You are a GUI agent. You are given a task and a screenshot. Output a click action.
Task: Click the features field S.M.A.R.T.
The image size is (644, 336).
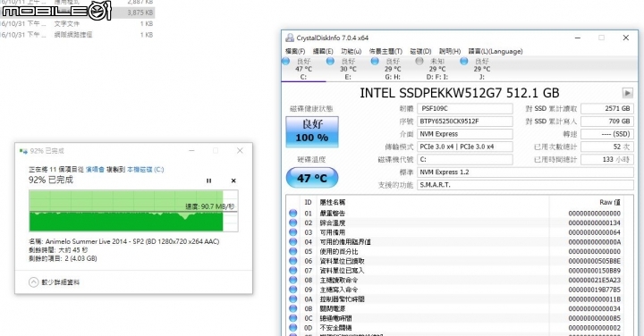[x=525, y=185]
